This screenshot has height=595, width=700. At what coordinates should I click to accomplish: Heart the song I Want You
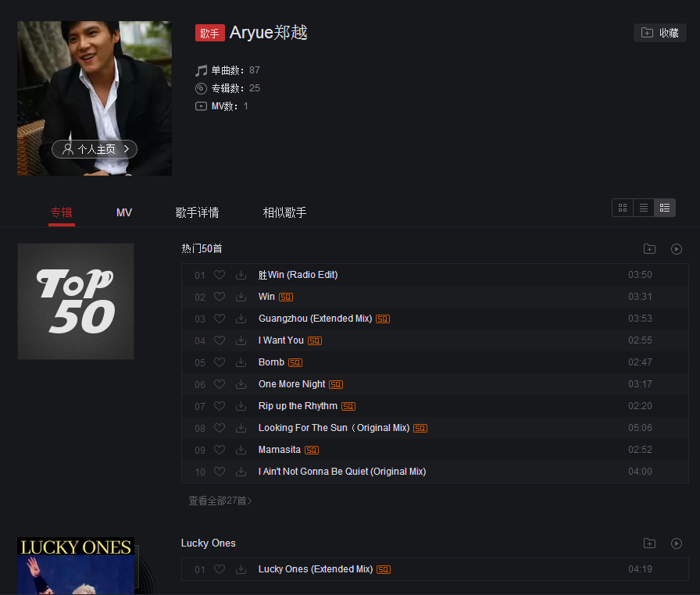click(x=220, y=340)
